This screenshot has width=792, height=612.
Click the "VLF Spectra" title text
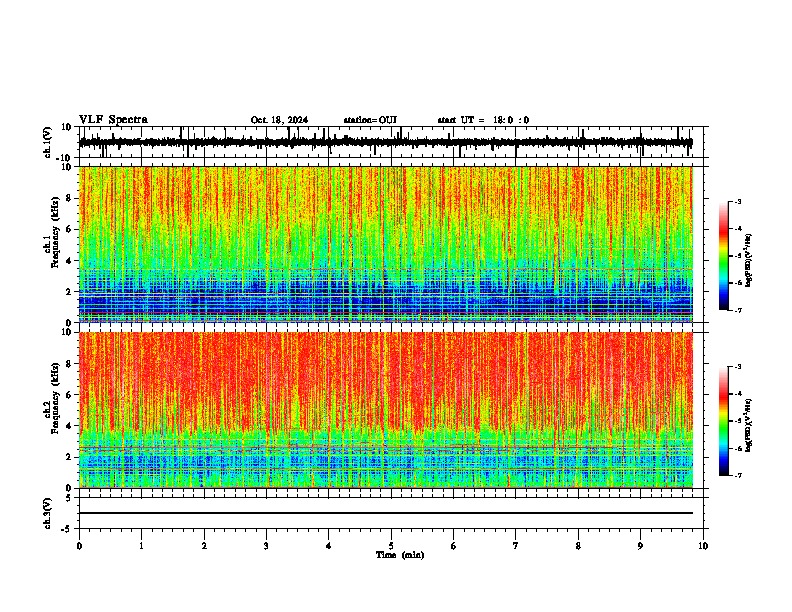(113, 120)
